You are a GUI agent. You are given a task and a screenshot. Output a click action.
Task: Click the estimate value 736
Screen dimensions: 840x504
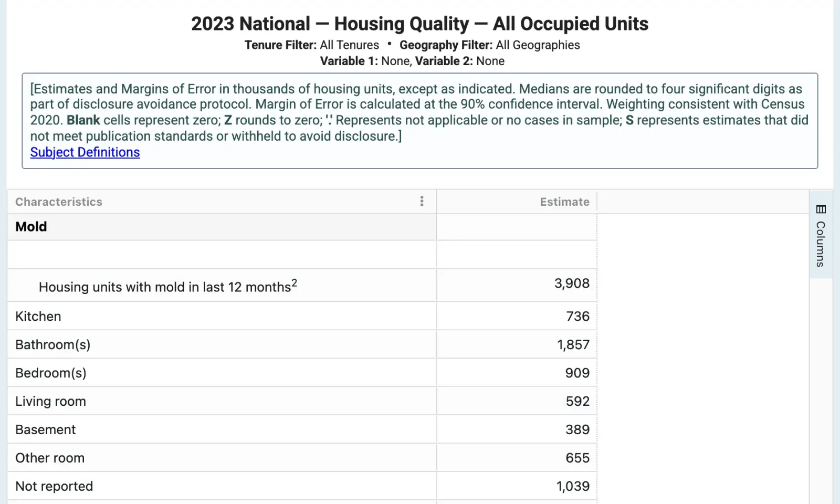[x=577, y=316]
